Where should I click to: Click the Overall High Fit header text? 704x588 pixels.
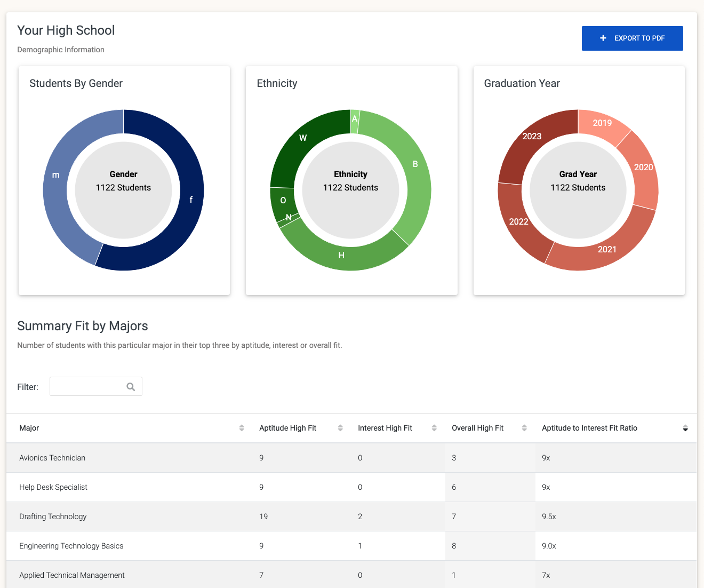point(478,428)
